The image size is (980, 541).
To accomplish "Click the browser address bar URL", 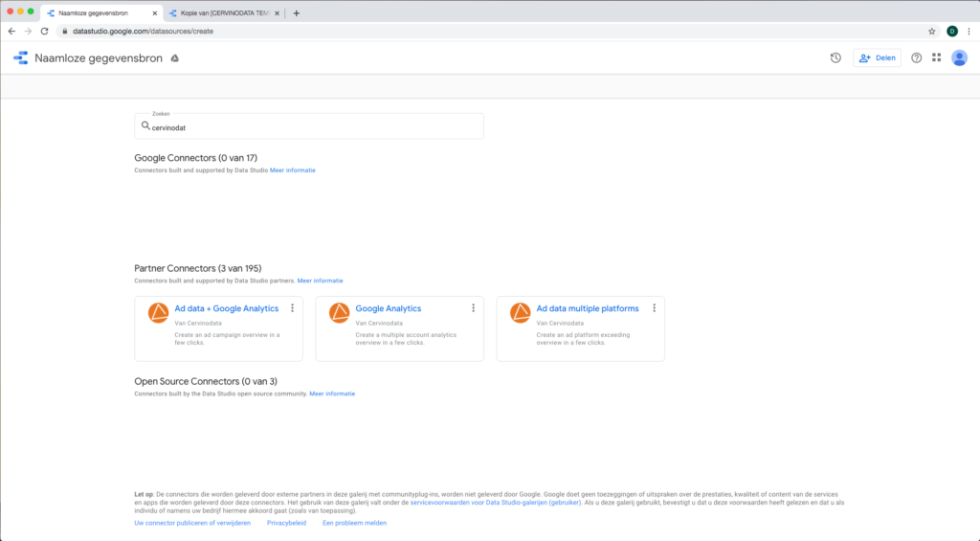I will click(144, 32).
